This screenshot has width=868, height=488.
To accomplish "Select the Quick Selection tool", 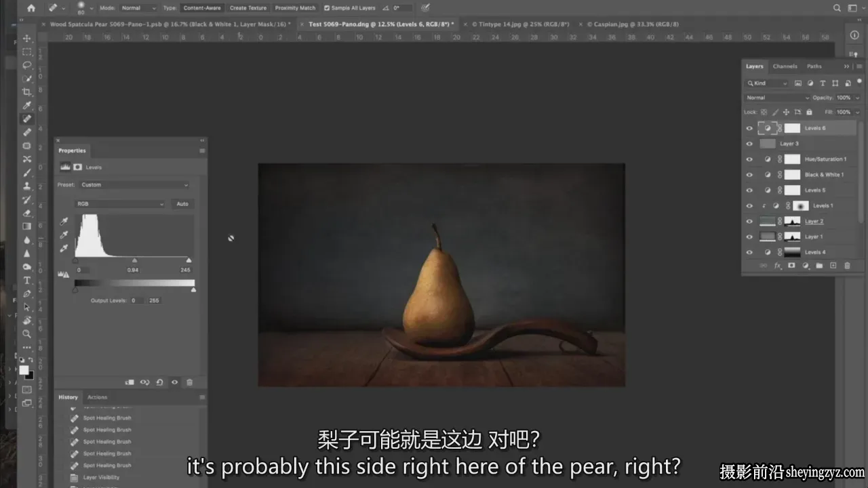I will [x=27, y=79].
